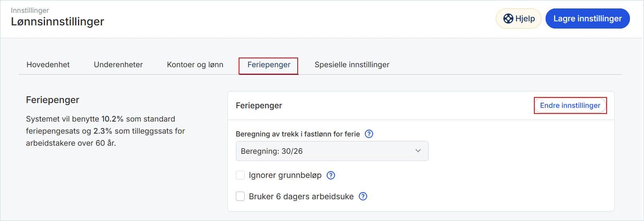Open the Underenheter tab
The image size is (644, 221).
pos(118,65)
